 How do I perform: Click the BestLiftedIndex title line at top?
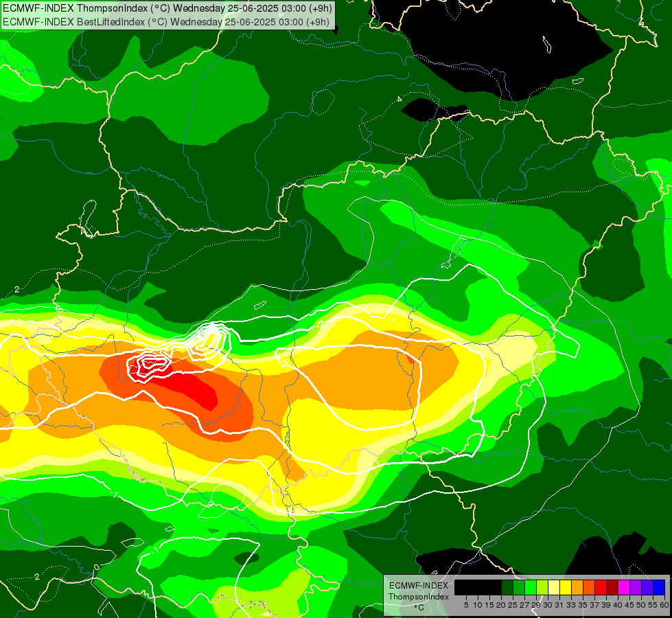click(165, 21)
